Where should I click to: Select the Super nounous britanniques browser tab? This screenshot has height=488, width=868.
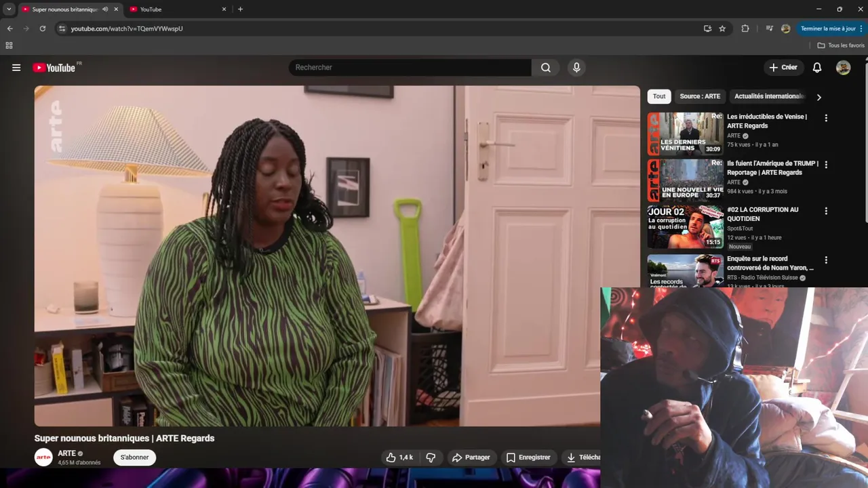(x=64, y=9)
